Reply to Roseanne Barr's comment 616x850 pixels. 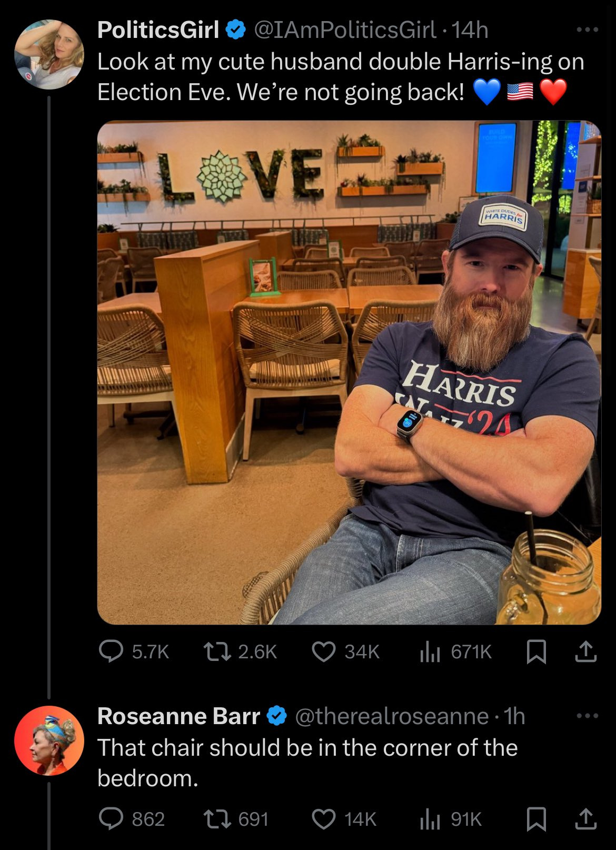[x=111, y=819]
